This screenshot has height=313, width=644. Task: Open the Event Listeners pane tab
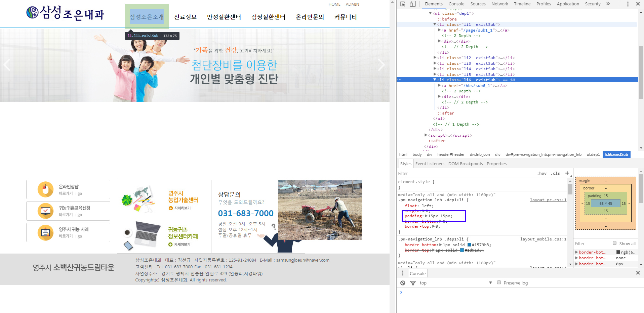coord(430,164)
